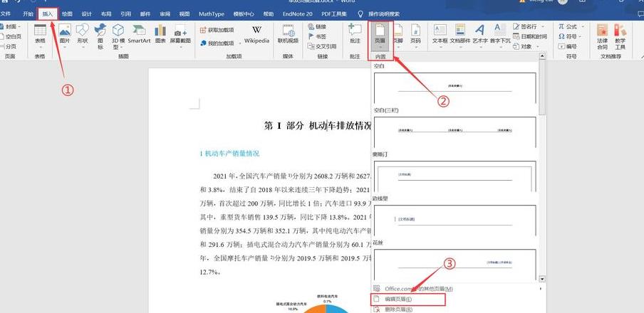Image resolution: width=644 pixels, height=313 pixels.
Task: Add a 批注 (Comment)
Action: click(x=355, y=33)
